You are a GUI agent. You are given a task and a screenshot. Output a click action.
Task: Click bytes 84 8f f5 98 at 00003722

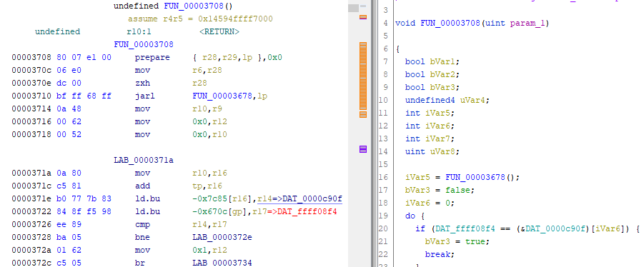tap(84, 211)
